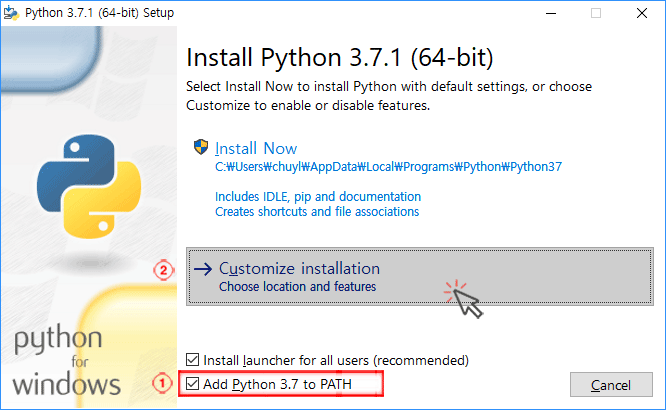Click the Python setup icon in title bar
The height and width of the screenshot is (410, 666).
11,13
